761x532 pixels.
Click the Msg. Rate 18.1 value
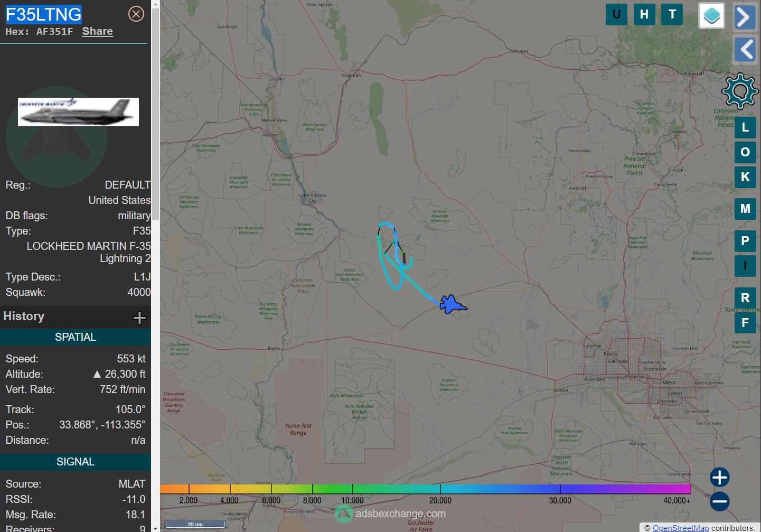pos(135,515)
